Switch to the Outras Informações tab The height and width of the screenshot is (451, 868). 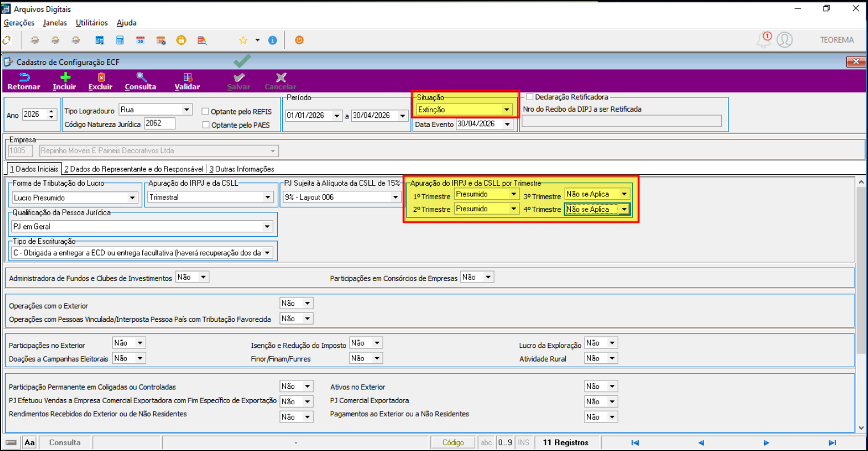tap(241, 169)
